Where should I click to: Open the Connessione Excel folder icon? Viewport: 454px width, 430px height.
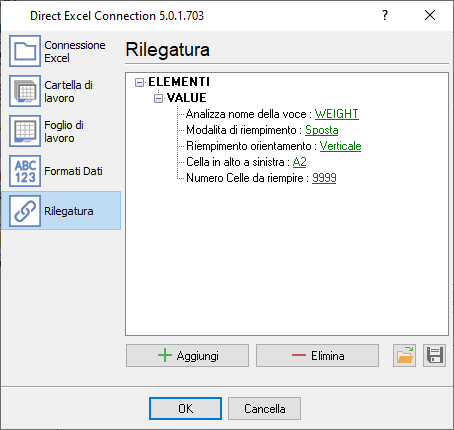[25, 51]
